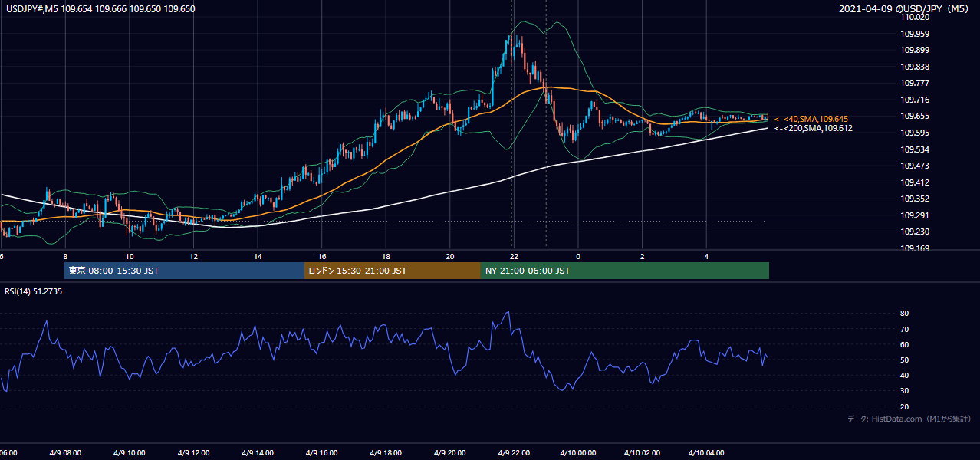The height and width of the screenshot is (460, 980).
Task: Click RSI scale value 30
Action: [905, 391]
